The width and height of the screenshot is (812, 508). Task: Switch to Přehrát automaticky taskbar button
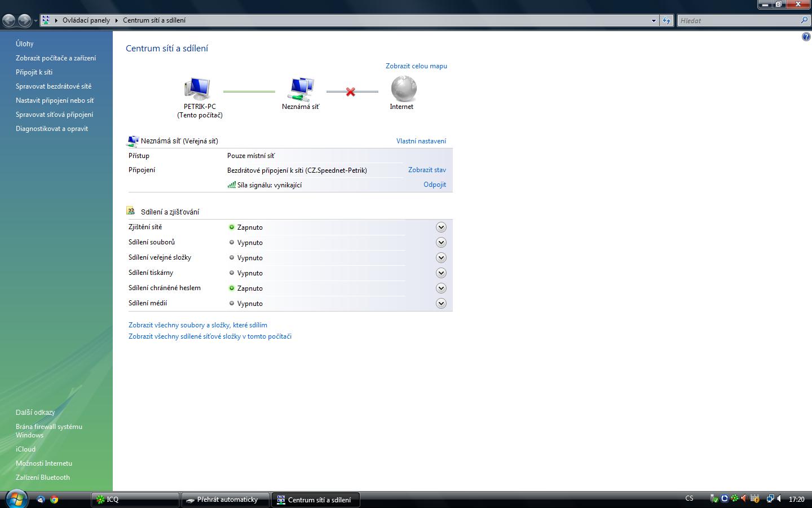(225, 500)
